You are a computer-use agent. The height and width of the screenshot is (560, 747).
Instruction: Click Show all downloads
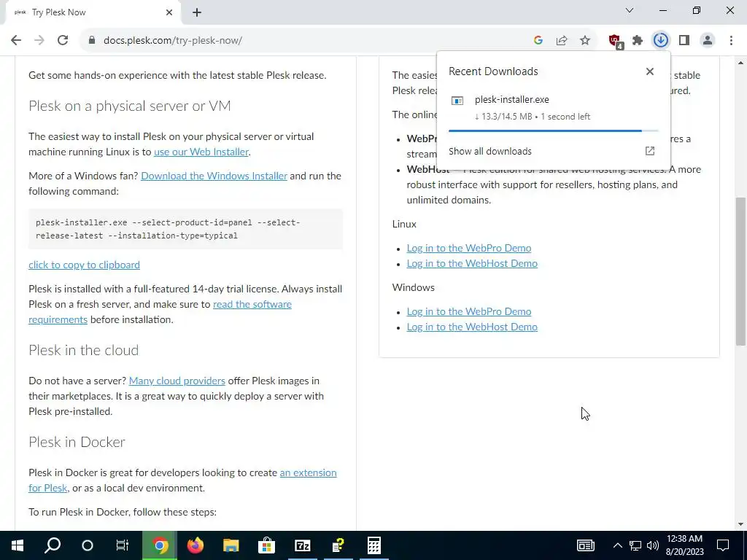coord(489,152)
